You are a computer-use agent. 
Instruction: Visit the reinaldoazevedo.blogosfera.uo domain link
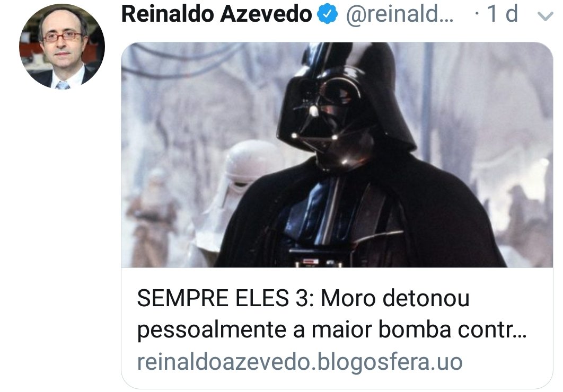click(x=300, y=362)
